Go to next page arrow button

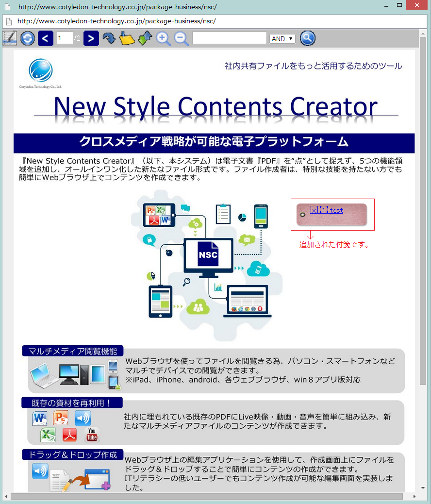click(91, 38)
